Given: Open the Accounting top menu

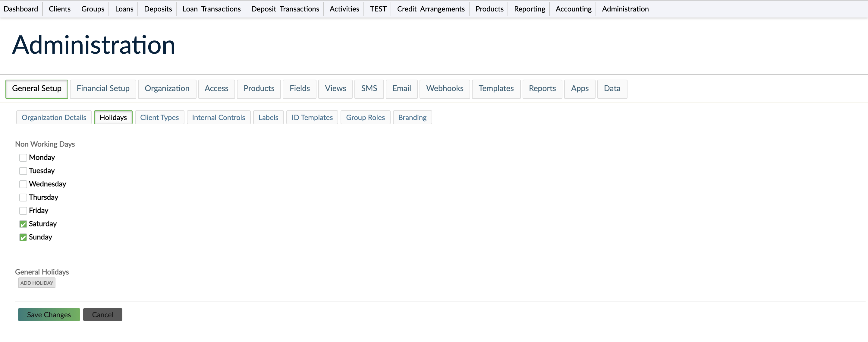Looking at the screenshot, I should pos(573,9).
